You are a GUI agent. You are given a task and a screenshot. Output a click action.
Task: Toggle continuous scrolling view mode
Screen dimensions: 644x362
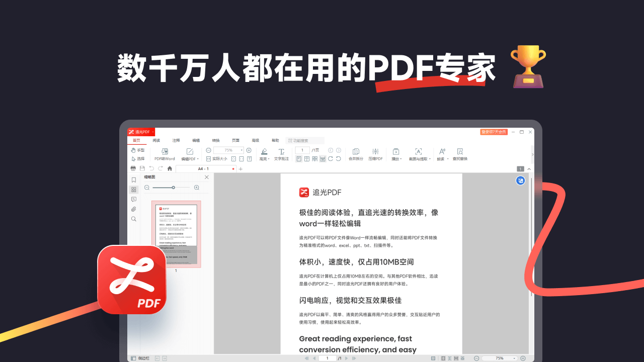[323, 158]
